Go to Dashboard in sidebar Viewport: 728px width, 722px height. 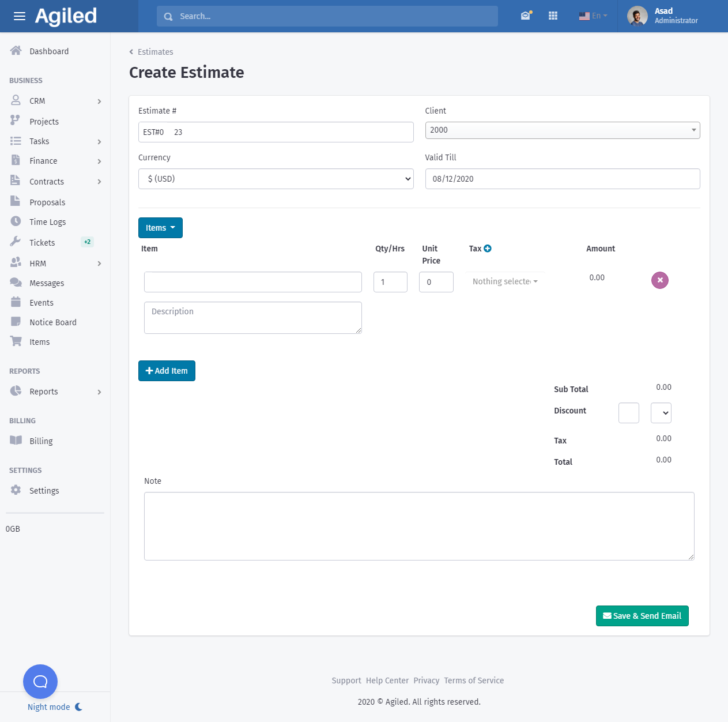[49, 51]
